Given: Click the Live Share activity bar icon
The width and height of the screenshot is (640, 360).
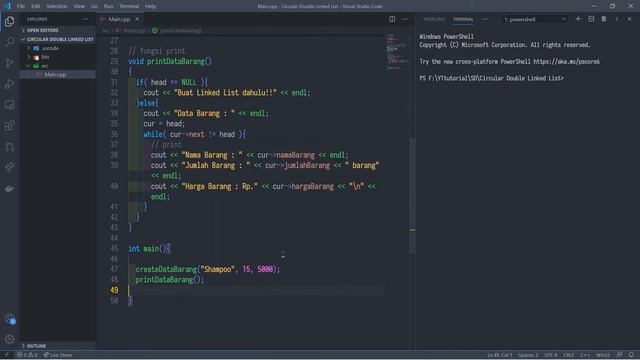Looking at the screenshot, I should (9, 167).
